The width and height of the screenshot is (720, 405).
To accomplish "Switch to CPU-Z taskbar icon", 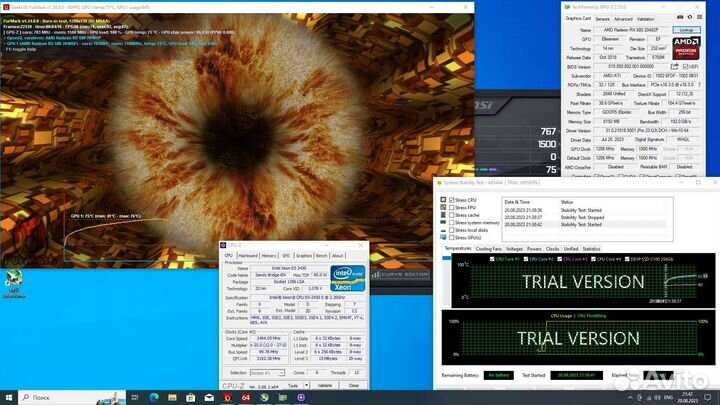I will tap(301, 398).
